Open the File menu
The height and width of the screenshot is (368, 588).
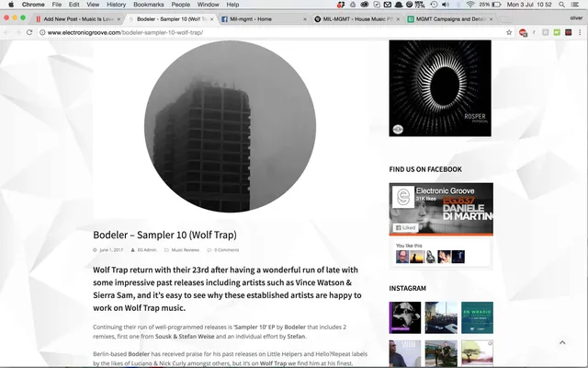coord(57,5)
